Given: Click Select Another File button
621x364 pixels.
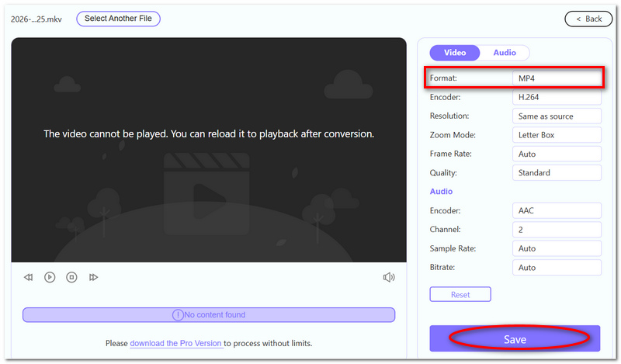Looking at the screenshot, I should click(x=119, y=19).
